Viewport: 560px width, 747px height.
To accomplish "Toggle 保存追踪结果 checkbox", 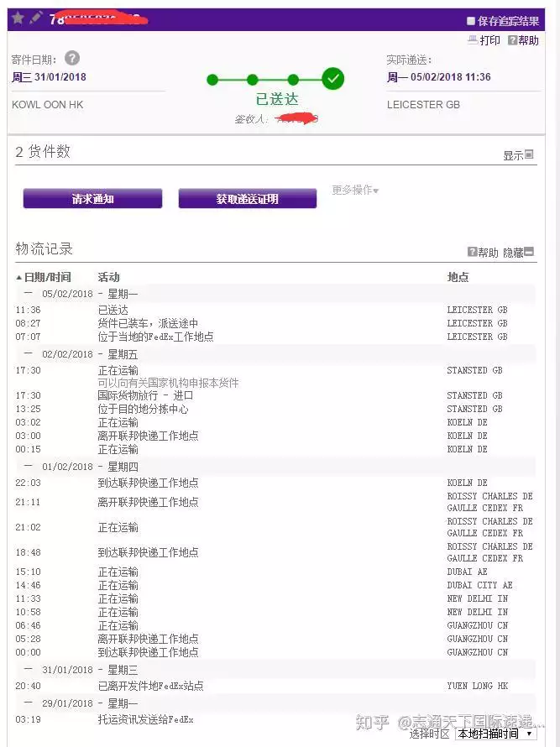I will tap(471, 20).
